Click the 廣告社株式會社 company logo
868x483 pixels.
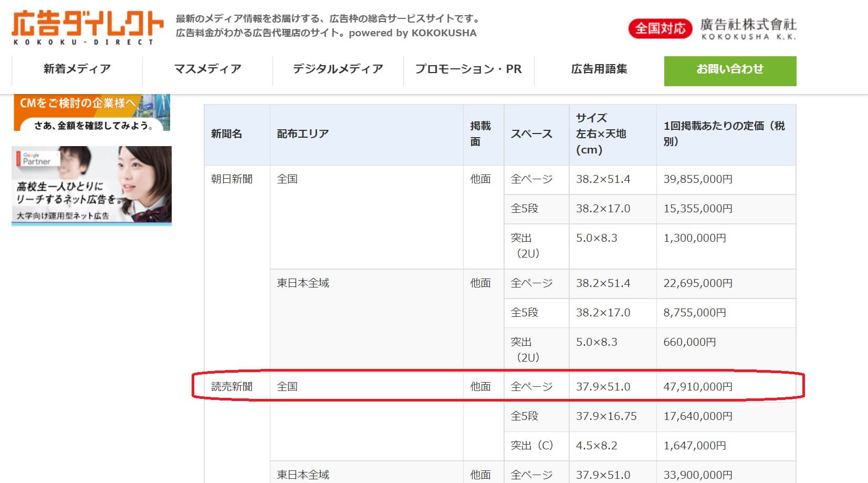point(748,29)
